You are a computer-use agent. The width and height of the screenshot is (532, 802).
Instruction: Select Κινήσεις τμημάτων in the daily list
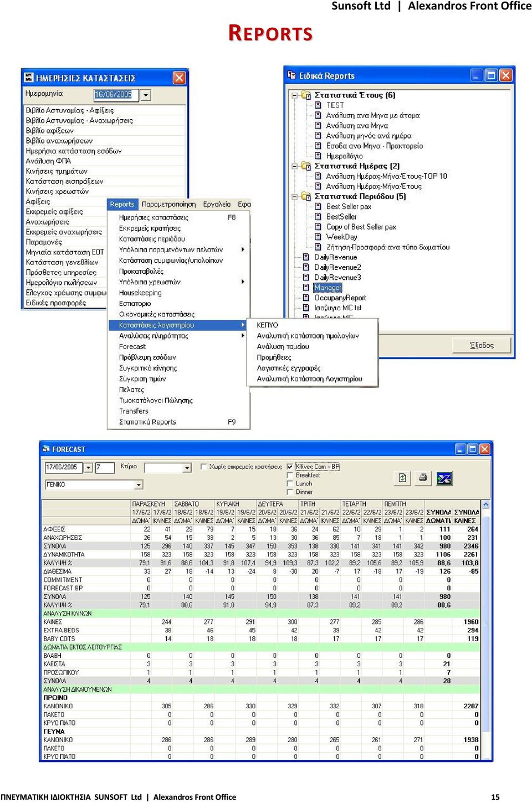click(x=104, y=171)
